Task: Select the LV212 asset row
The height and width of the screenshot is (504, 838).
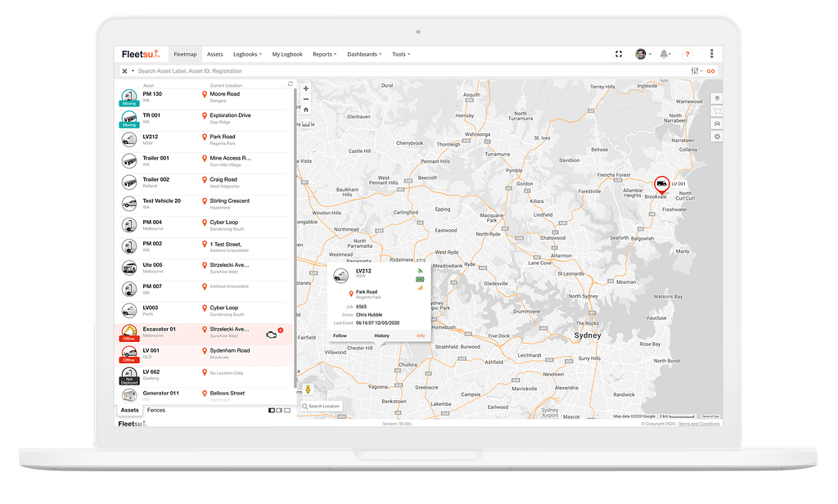Action: (x=205, y=140)
